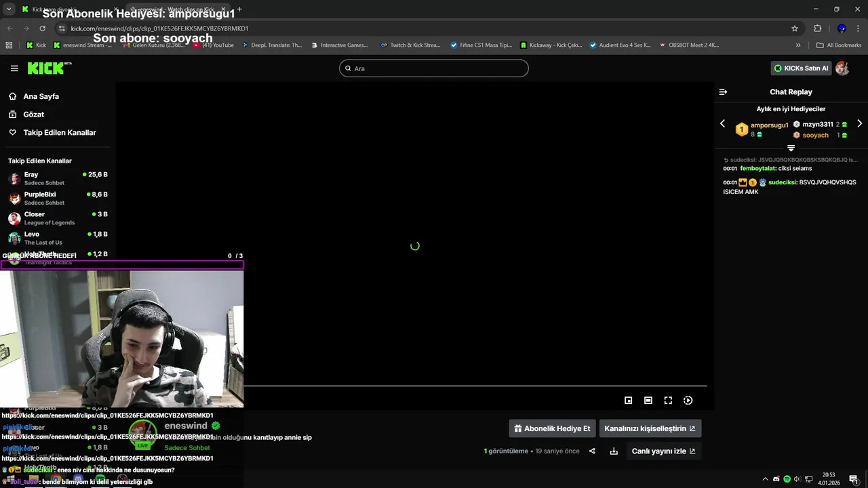Image resolution: width=868 pixels, height=488 pixels.
Task: Open eneswind channel name below player
Action: (x=186, y=426)
